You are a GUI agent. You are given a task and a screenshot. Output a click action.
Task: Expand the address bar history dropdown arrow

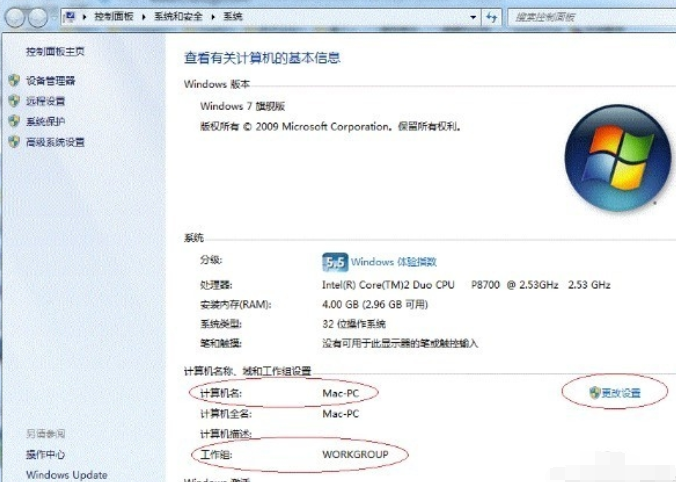473,17
